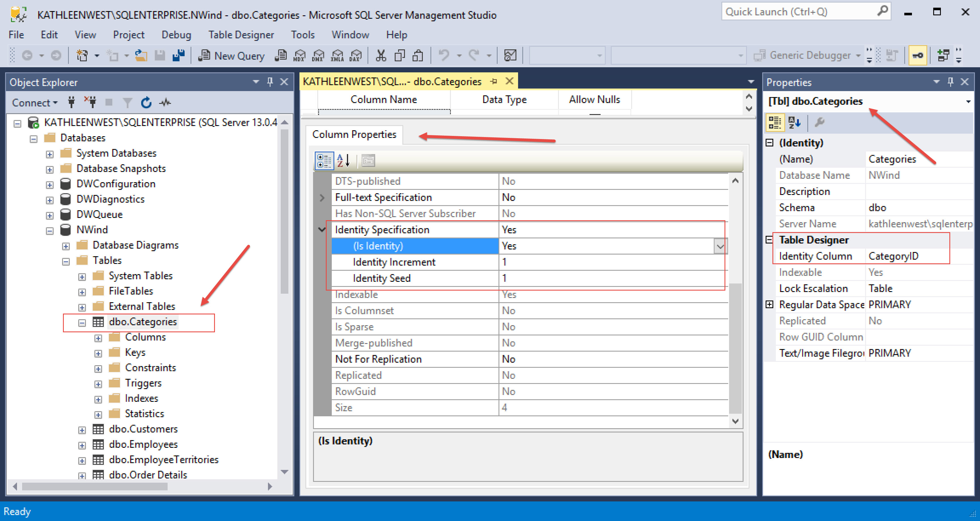Click the Set Primary Key icon

point(917,56)
